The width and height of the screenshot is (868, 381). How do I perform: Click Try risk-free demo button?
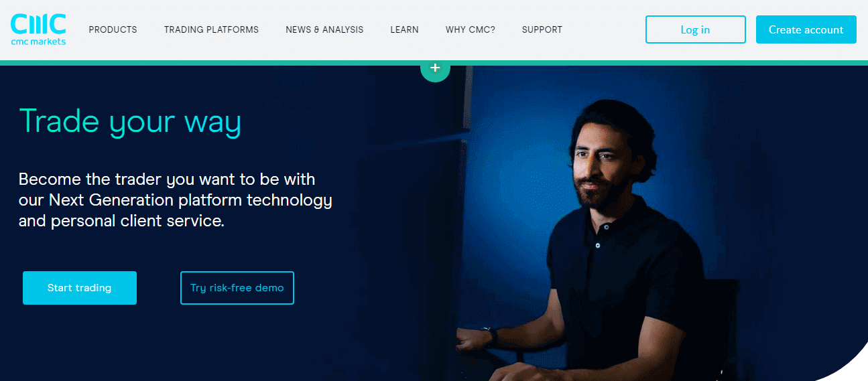pyautogui.click(x=237, y=288)
